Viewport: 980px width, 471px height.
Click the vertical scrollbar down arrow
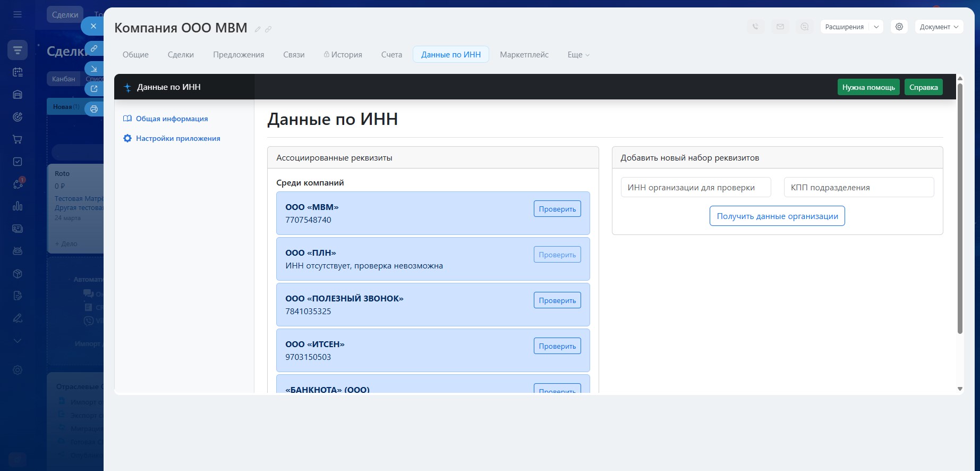960,389
